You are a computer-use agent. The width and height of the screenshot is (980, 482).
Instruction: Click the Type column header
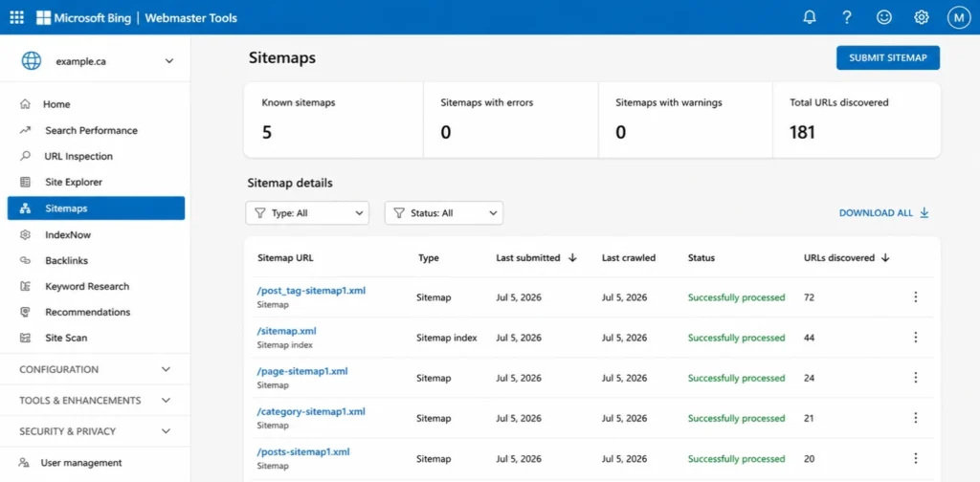pyautogui.click(x=428, y=258)
